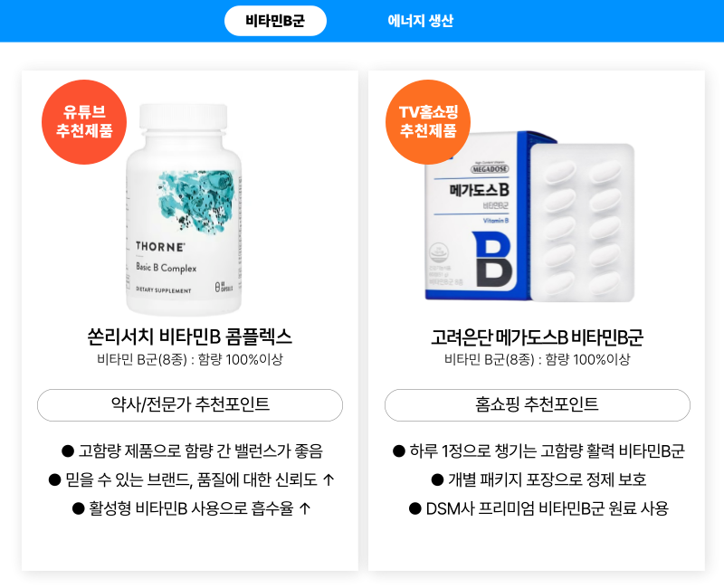The image size is (724, 588).
Task: Click the 홈쇼핑 추천포인트 button
Action: click(x=537, y=404)
